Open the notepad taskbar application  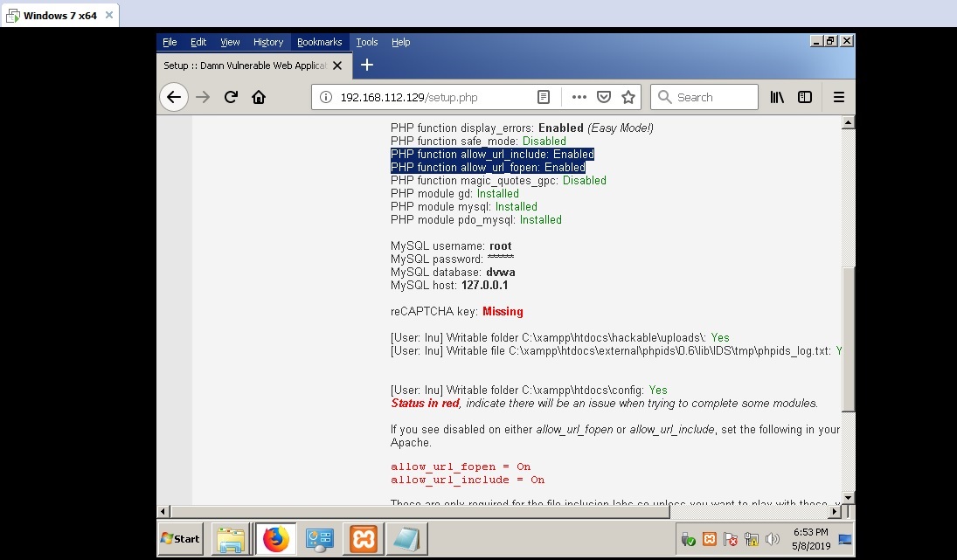click(x=406, y=539)
